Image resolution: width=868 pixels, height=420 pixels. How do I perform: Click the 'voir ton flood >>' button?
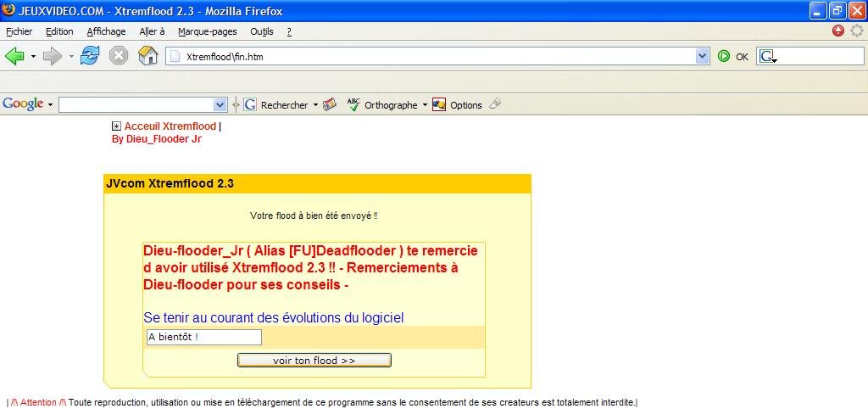pos(314,361)
